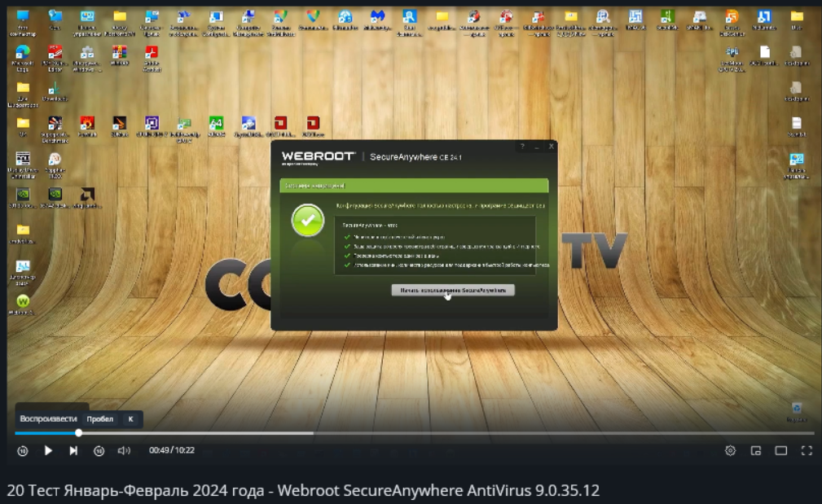Click the AIDA64 green desktop icon
The width and height of the screenshot is (822, 504).
click(216, 123)
